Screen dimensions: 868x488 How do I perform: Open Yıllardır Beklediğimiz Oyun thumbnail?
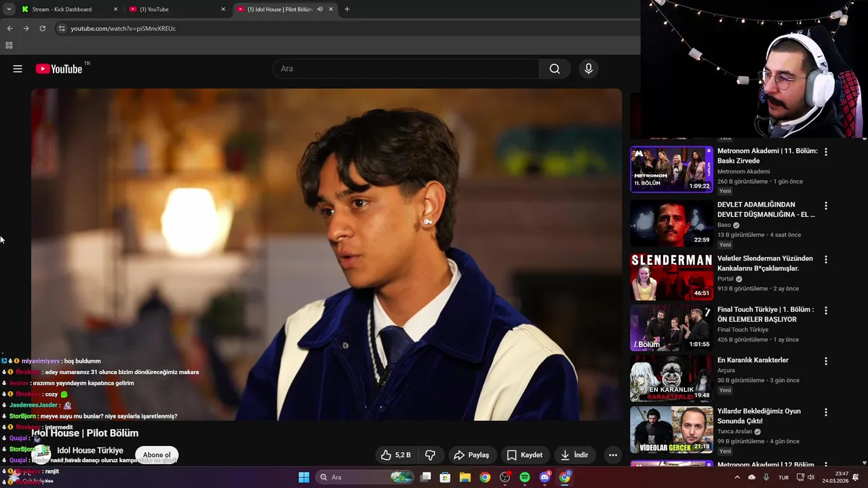(x=671, y=430)
